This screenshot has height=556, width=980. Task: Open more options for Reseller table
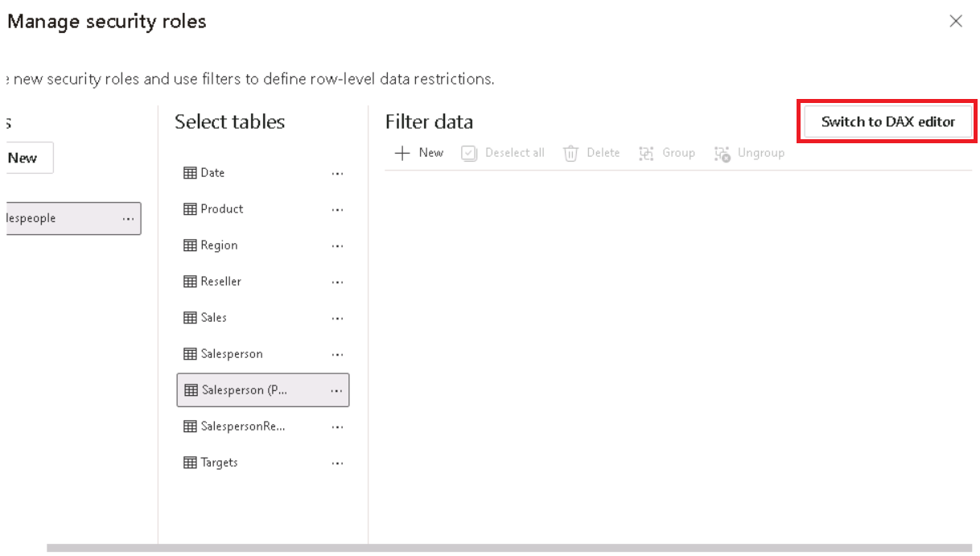click(x=337, y=282)
